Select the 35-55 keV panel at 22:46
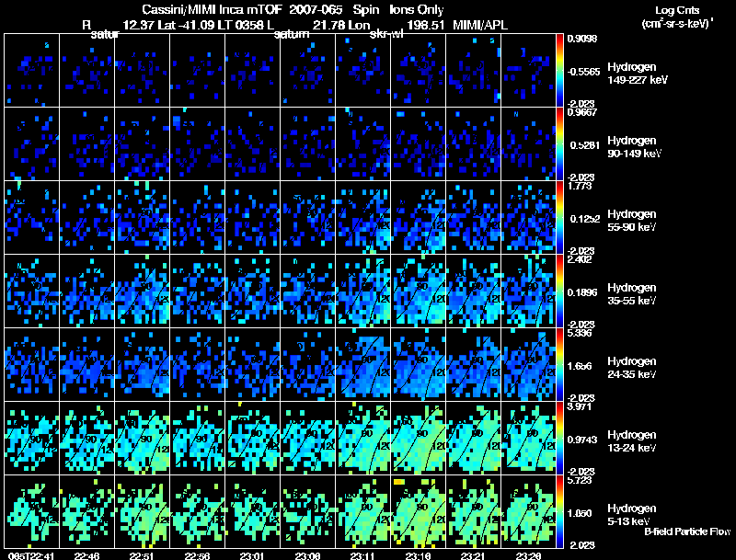 86,291
